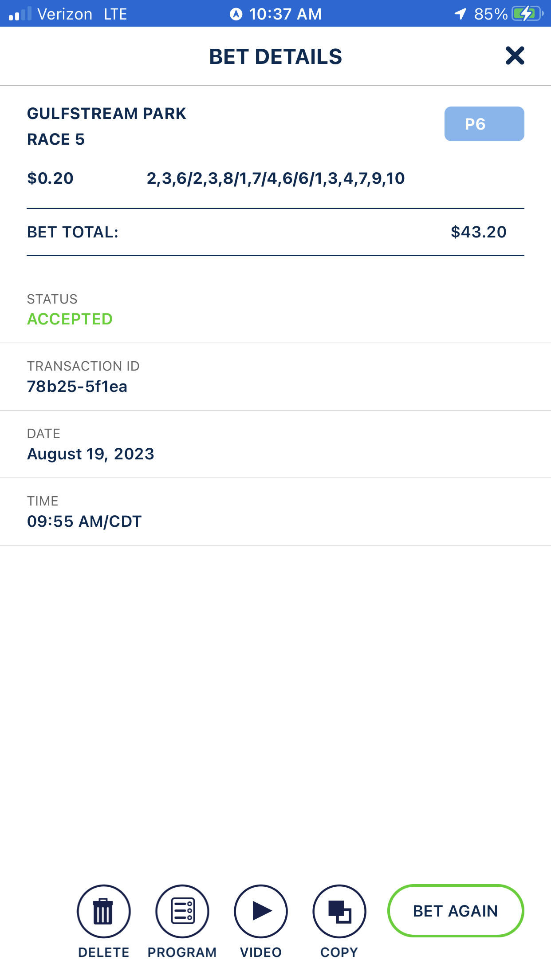Close the Bet Details screen
Viewport: 551px width, 980px height.
pyautogui.click(x=515, y=56)
